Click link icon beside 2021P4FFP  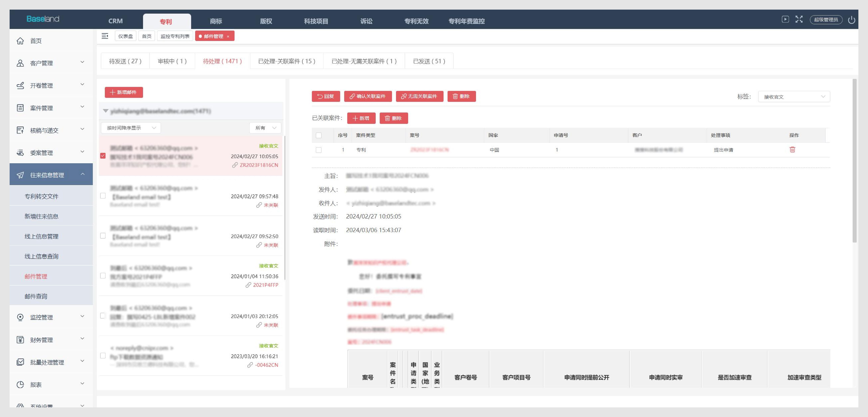coord(248,285)
